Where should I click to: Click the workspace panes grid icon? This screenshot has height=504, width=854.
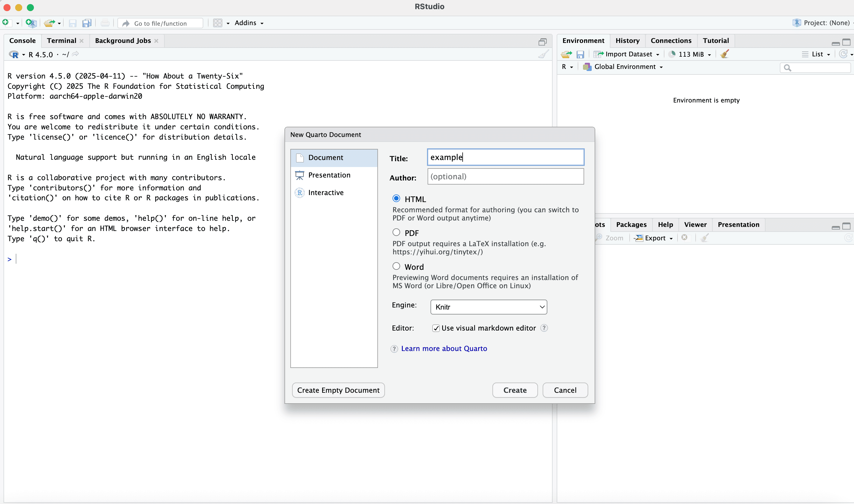pyautogui.click(x=217, y=23)
